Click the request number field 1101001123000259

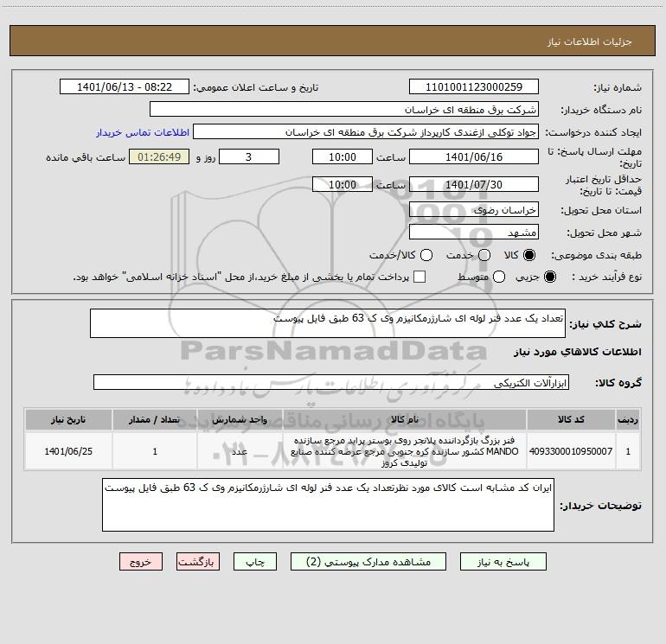click(x=474, y=86)
